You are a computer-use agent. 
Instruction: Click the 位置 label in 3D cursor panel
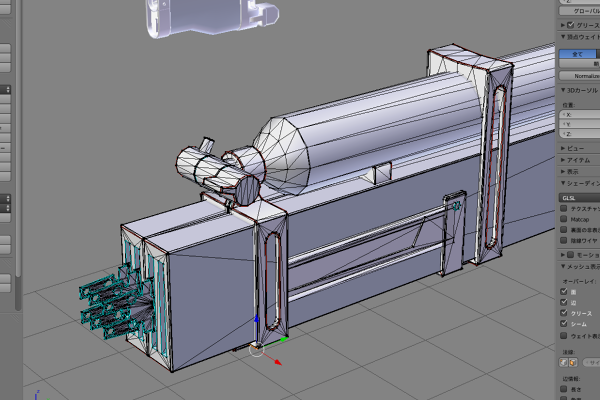(568, 105)
